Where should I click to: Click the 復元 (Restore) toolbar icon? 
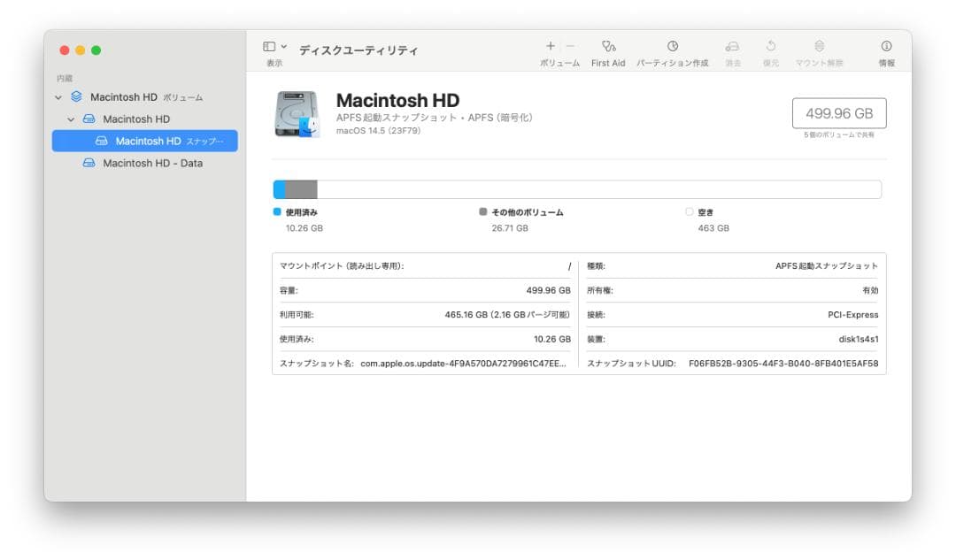(x=771, y=45)
